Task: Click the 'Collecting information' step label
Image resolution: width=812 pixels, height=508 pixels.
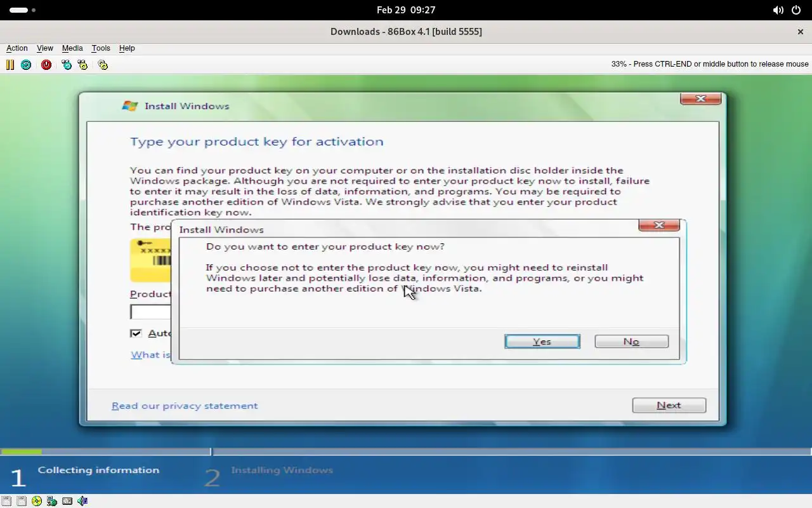Action: [98, 470]
